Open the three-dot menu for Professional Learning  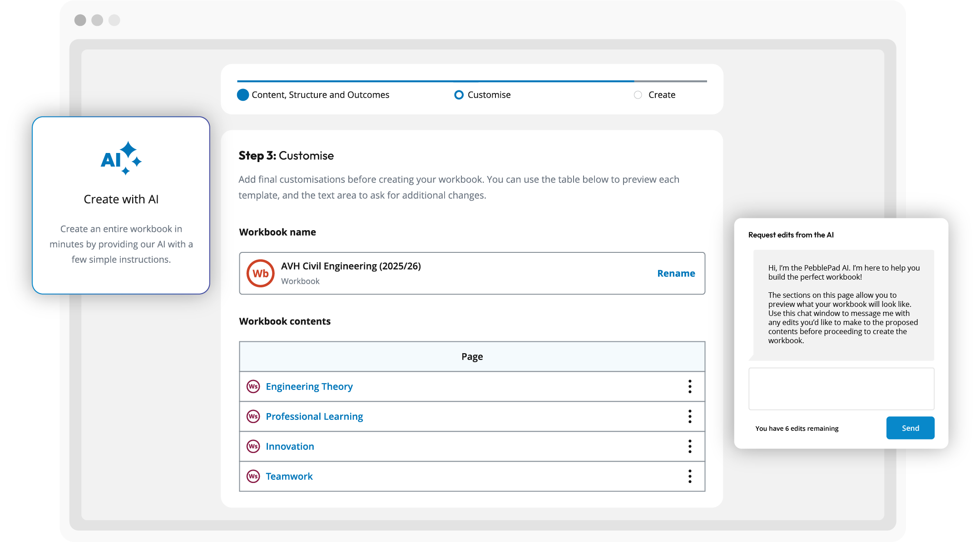click(x=690, y=416)
